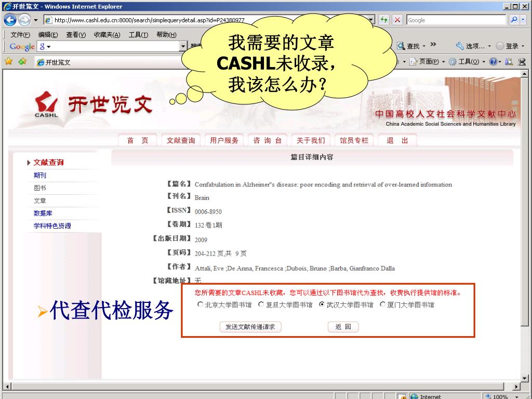Select 北京大学图书馆 radio button
Screen dimensions: 532x399
click(x=200, y=304)
